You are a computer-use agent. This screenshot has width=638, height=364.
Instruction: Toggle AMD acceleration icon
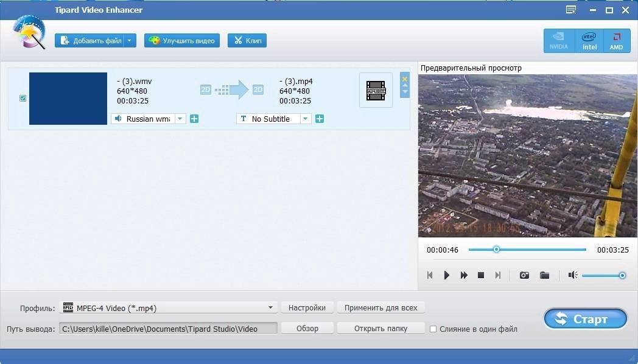617,41
